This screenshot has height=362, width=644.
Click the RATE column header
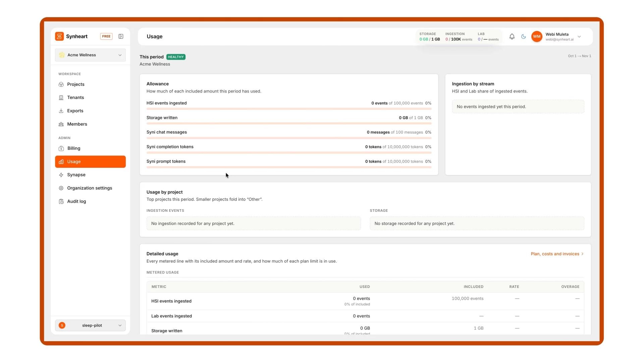(x=514, y=287)
